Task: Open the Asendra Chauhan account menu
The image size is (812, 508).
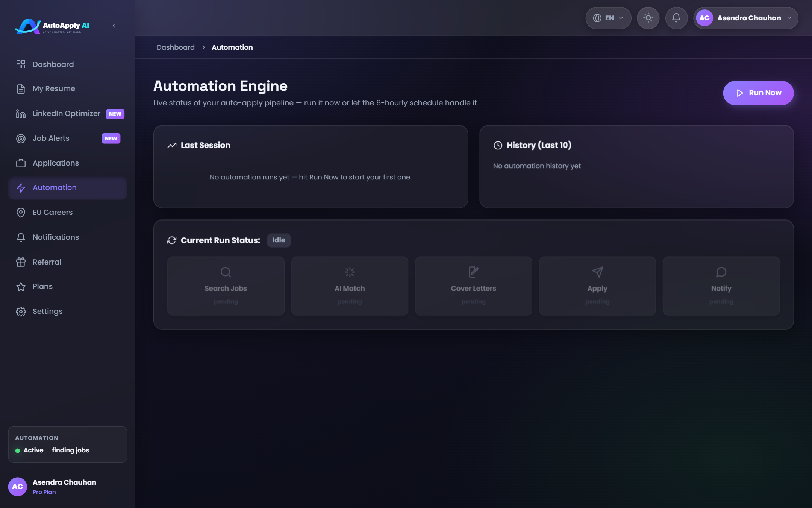Action: click(746, 18)
